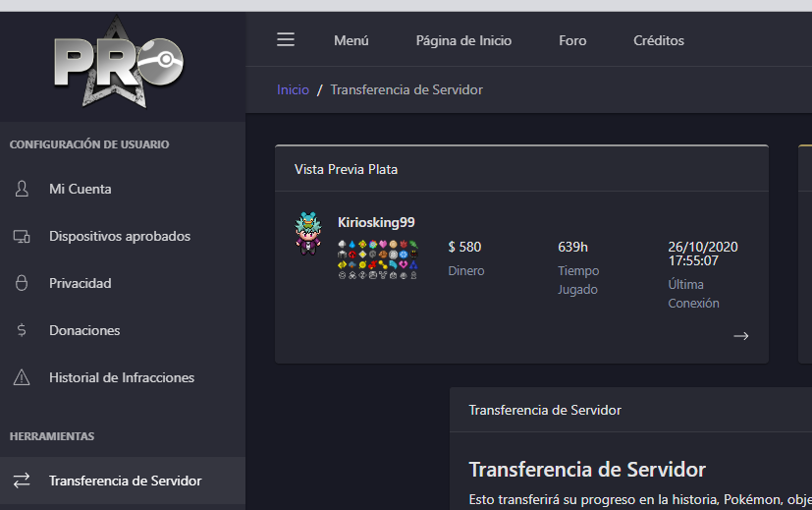Open the Menú navigation item
This screenshot has height=510, width=812.
click(x=351, y=40)
